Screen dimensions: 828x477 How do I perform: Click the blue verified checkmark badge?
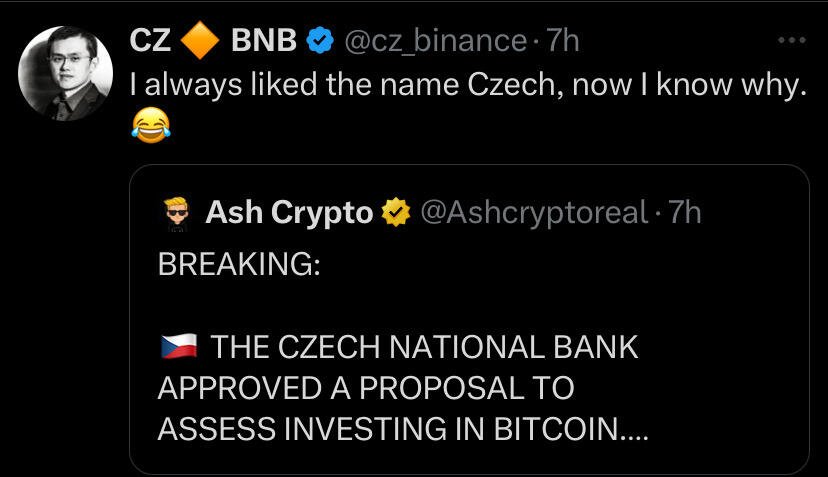(321, 41)
